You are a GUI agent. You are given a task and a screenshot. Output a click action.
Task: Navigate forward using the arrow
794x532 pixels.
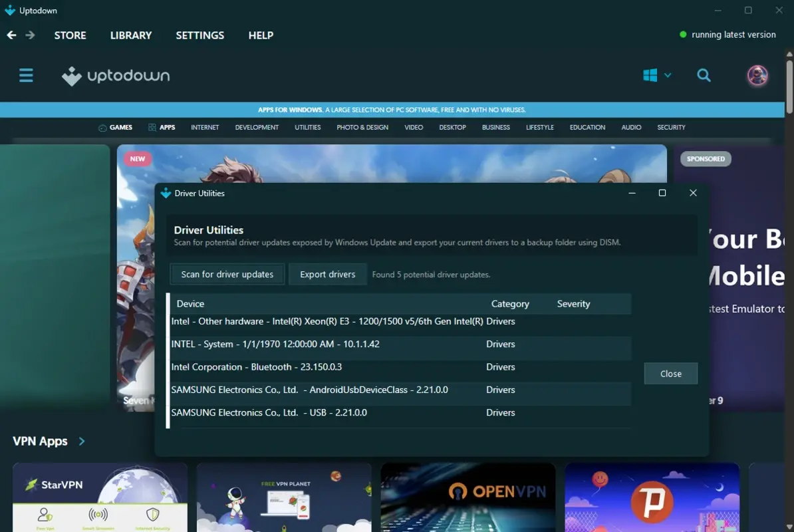click(x=31, y=35)
